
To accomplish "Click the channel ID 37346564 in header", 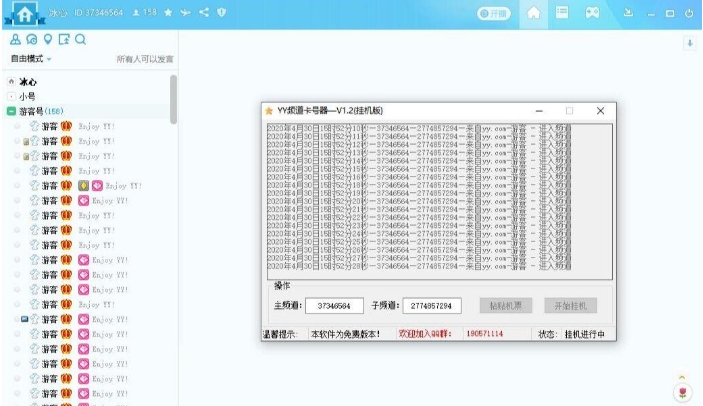I will pyautogui.click(x=99, y=13).
